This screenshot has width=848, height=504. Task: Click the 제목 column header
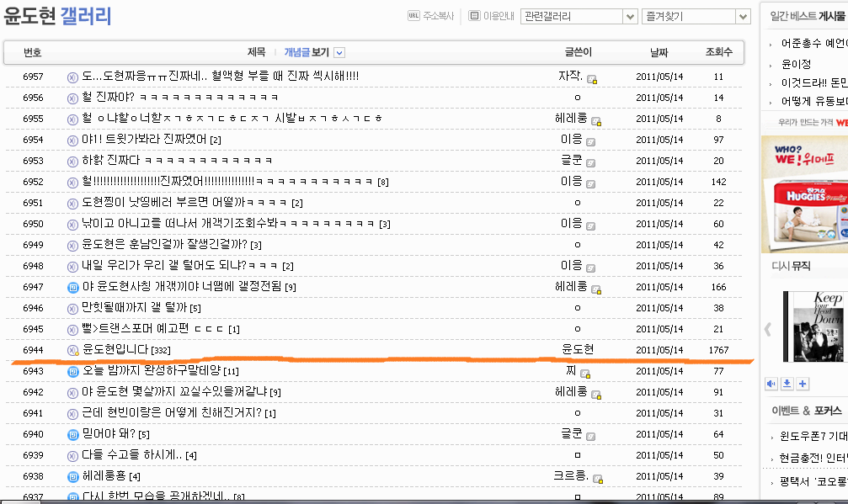point(256,52)
